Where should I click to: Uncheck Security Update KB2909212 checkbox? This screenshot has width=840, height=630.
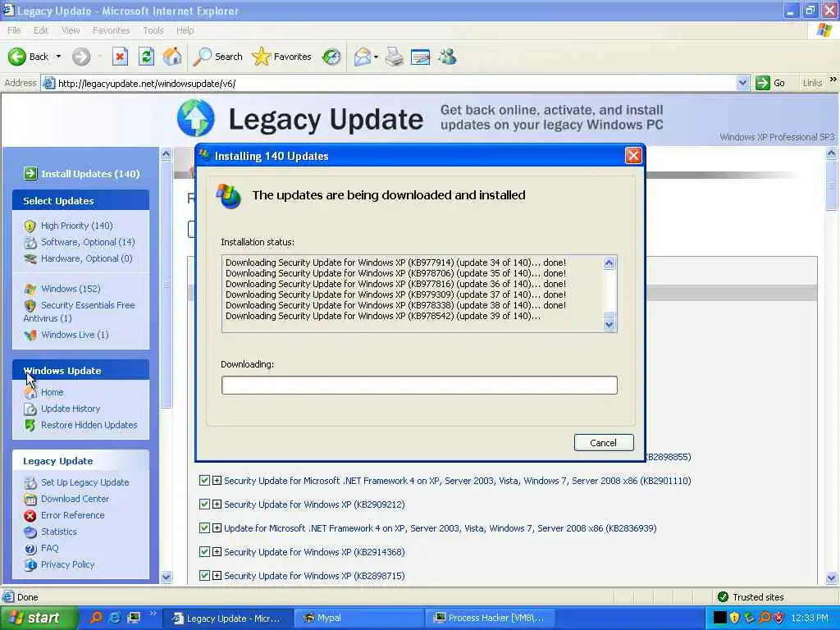(204, 504)
